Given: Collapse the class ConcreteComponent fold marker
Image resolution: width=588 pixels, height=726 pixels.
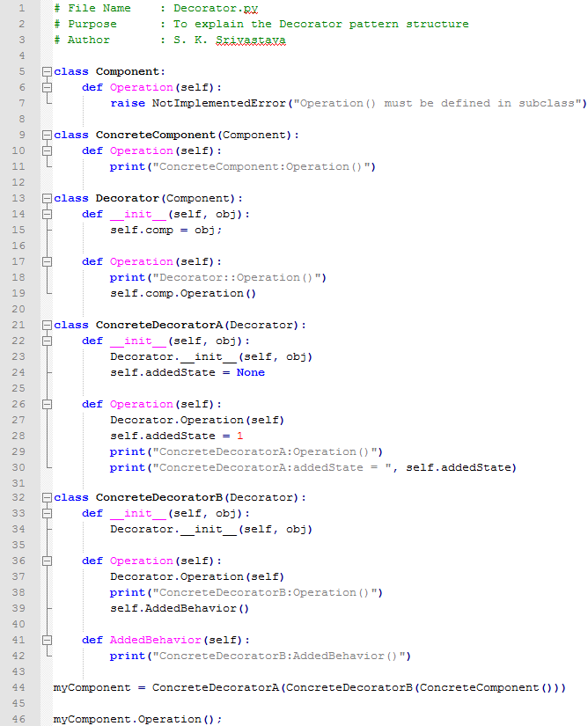Looking at the screenshot, I should [47, 136].
